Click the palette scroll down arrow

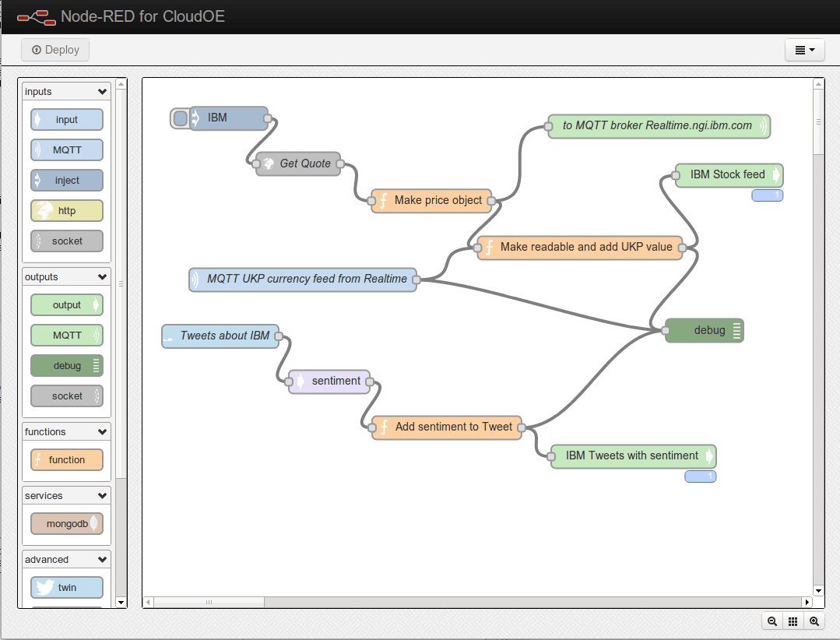pyautogui.click(x=121, y=602)
